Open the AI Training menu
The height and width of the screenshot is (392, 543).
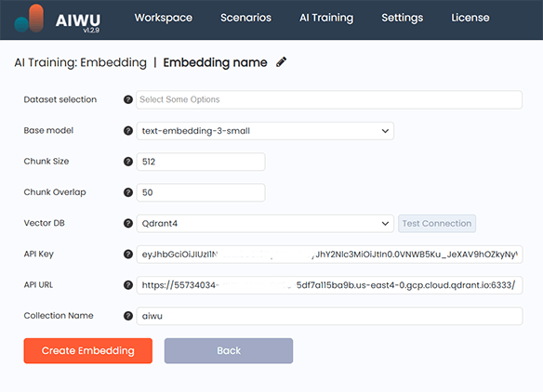[326, 18]
